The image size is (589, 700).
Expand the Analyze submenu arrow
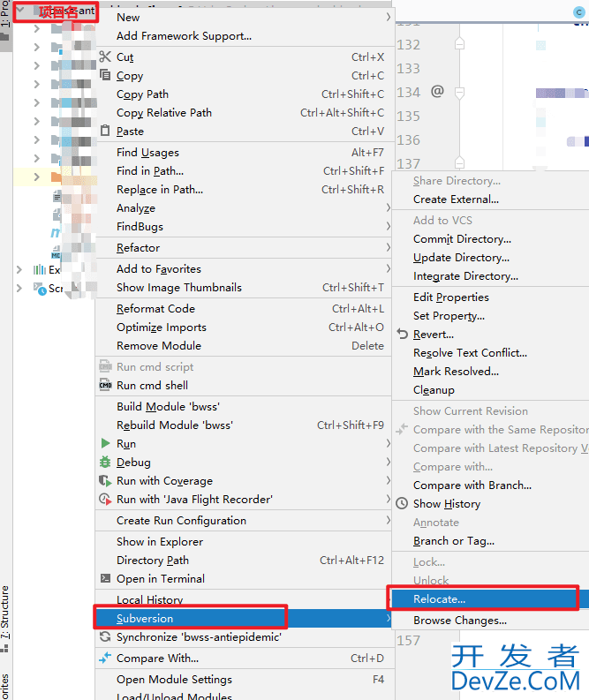[388, 208]
